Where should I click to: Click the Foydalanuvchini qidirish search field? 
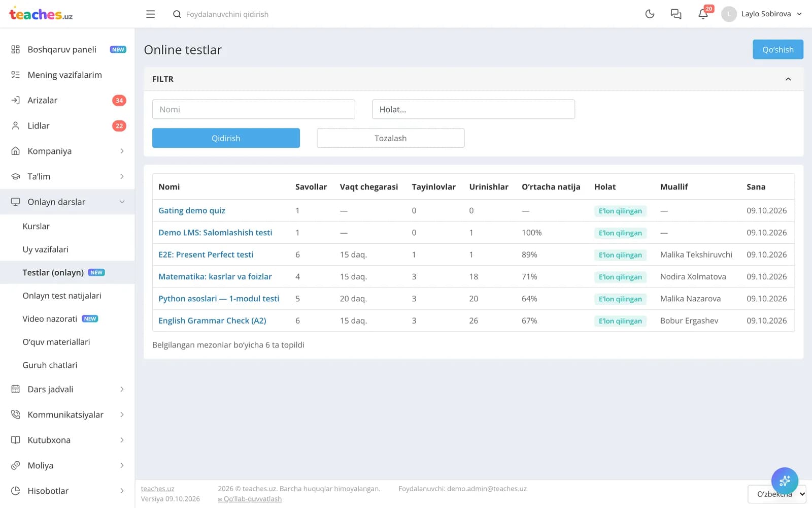pyautogui.click(x=227, y=14)
